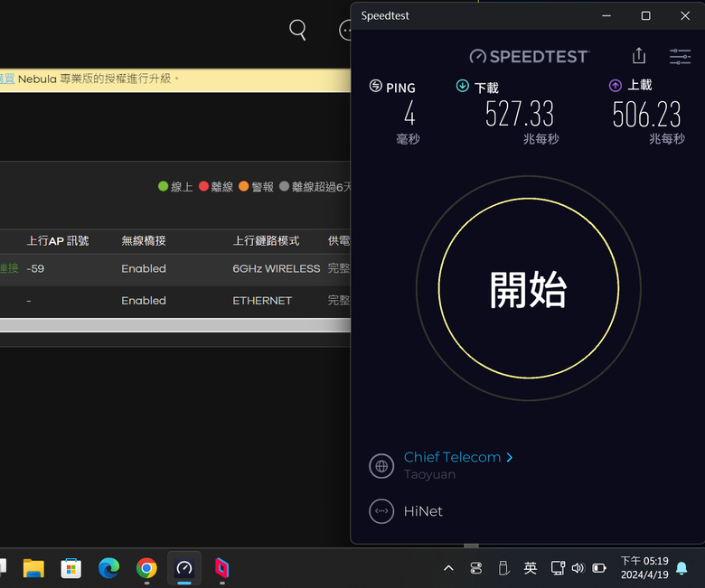Open the pink-blue app on taskbar
Screen dimensions: 705x588
[x=221, y=568]
